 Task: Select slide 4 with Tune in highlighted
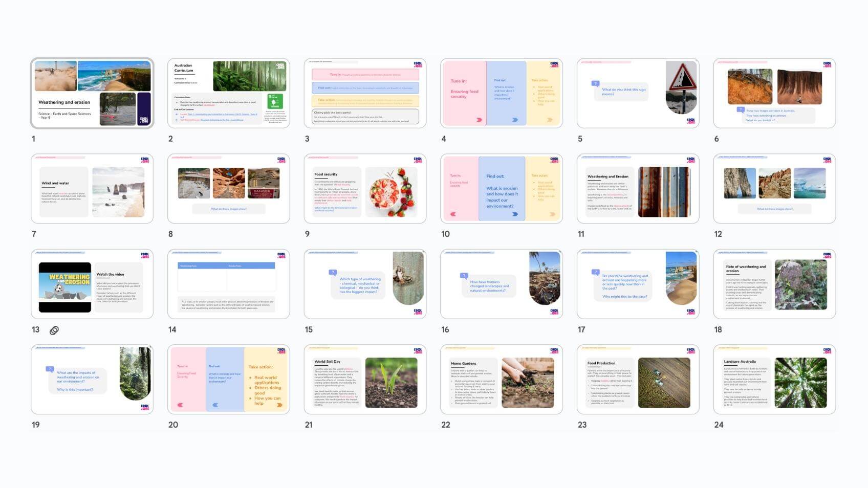pos(502,93)
